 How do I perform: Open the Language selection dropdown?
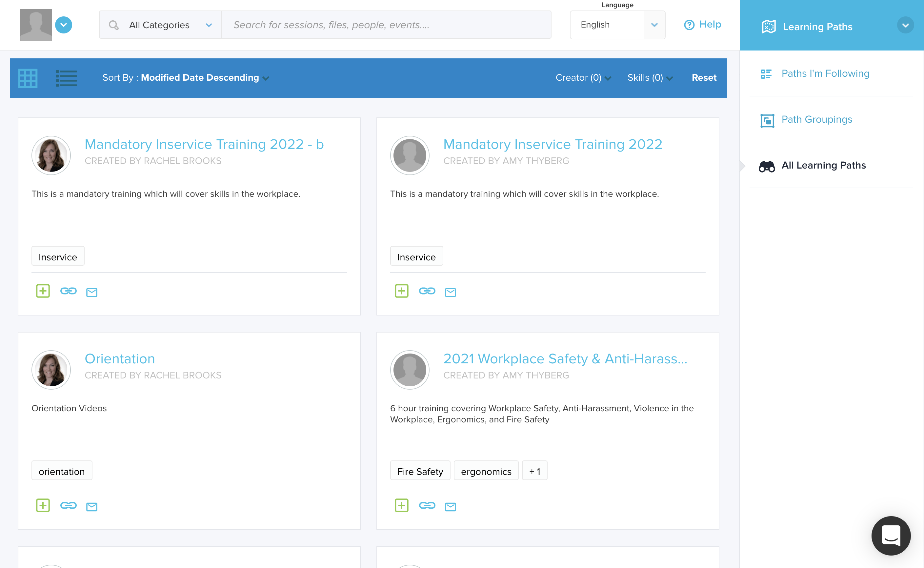pos(617,25)
